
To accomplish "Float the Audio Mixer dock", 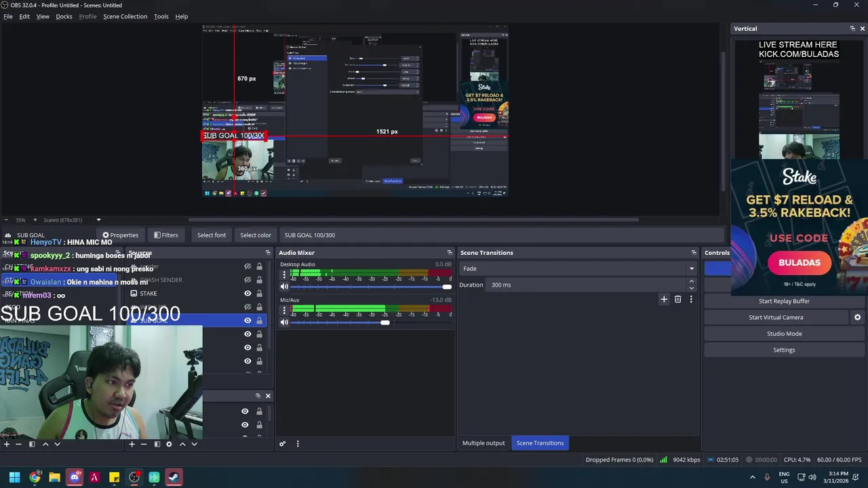I will [449, 253].
